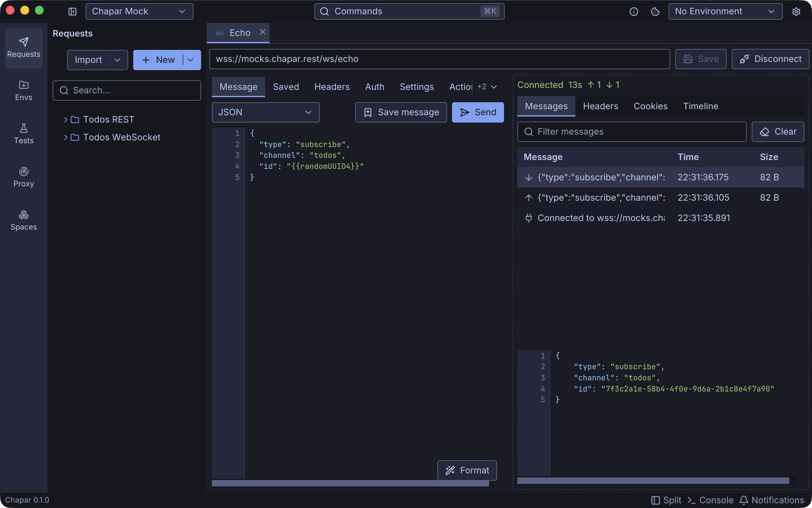Switch to the response Cookies tab
Screen dimensions: 812x508
[650, 106]
